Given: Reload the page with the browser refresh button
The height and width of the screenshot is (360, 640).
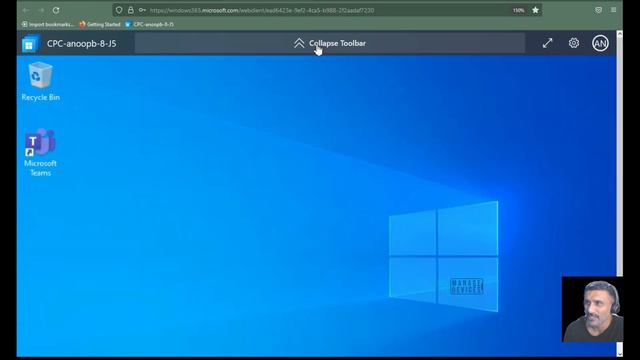Looking at the screenshot, I should click(x=56, y=10).
